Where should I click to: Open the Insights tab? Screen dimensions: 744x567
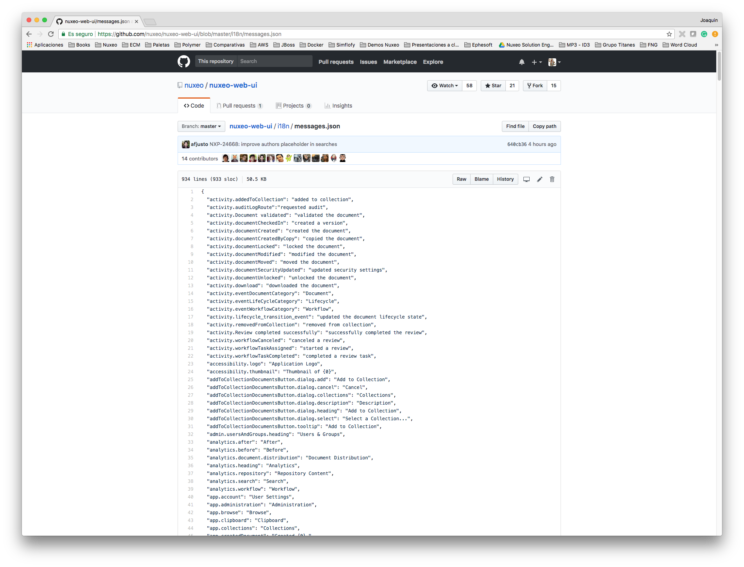pyautogui.click(x=338, y=106)
